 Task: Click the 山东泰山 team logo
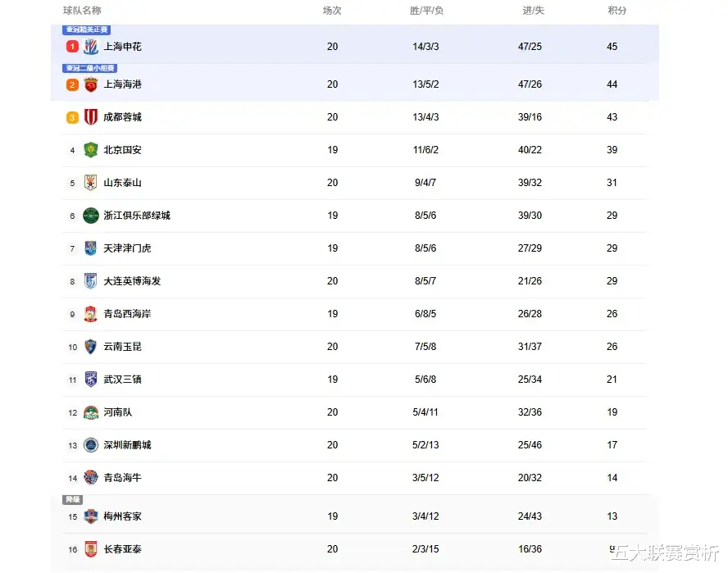point(91,183)
